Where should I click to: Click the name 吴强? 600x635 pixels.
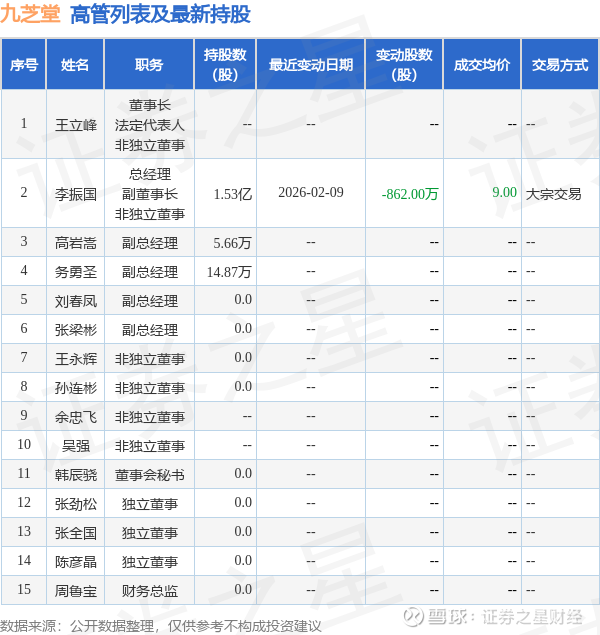point(76,446)
